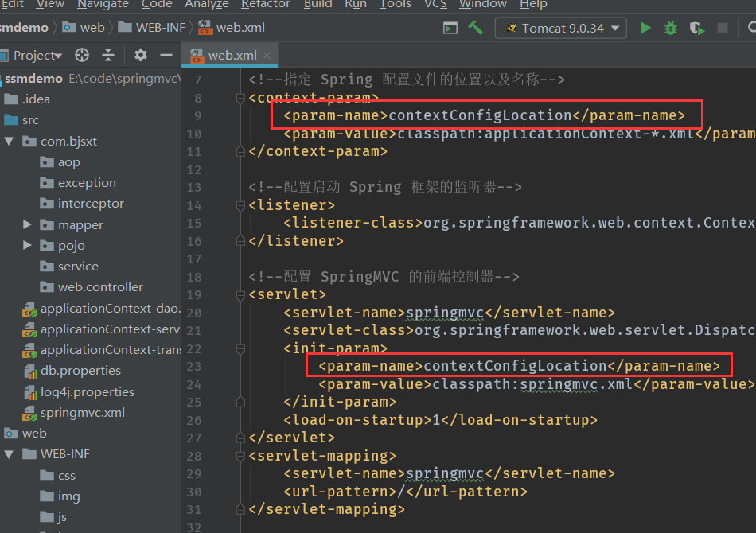Click the icon left of the hammer
The width and height of the screenshot is (756, 533).
pyautogui.click(x=450, y=28)
